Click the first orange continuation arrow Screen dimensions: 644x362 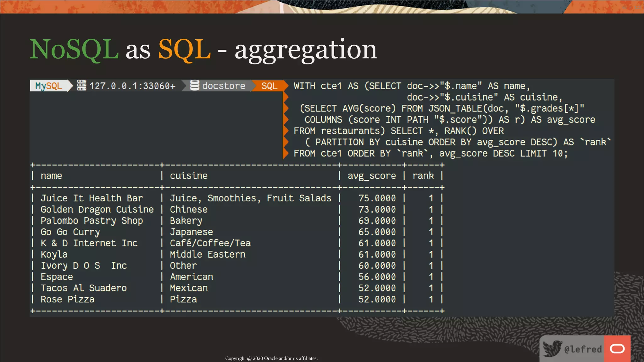click(x=286, y=97)
